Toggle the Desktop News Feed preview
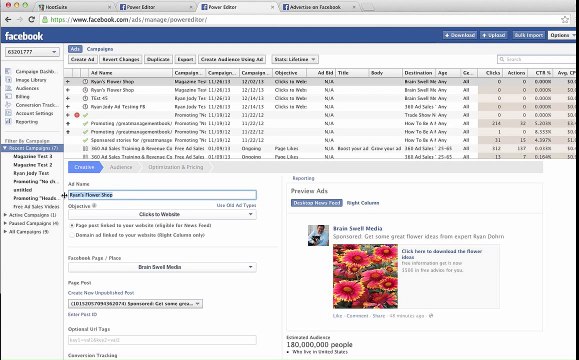579x360 pixels. 316,203
